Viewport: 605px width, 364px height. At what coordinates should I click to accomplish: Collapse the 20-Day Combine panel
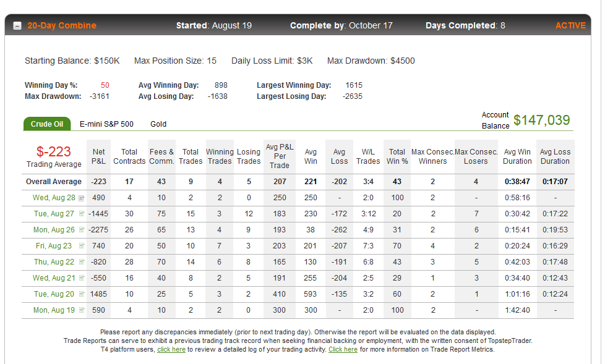coord(17,26)
